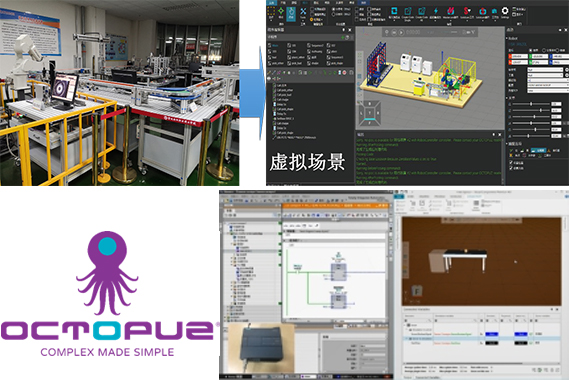Select the green four-arrow move tool

click(x=281, y=12)
